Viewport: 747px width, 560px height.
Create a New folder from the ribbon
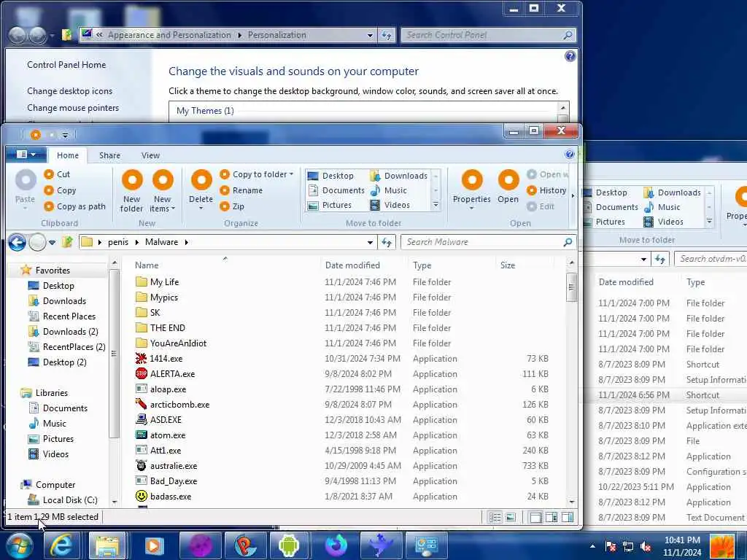[x=132, y=191]
